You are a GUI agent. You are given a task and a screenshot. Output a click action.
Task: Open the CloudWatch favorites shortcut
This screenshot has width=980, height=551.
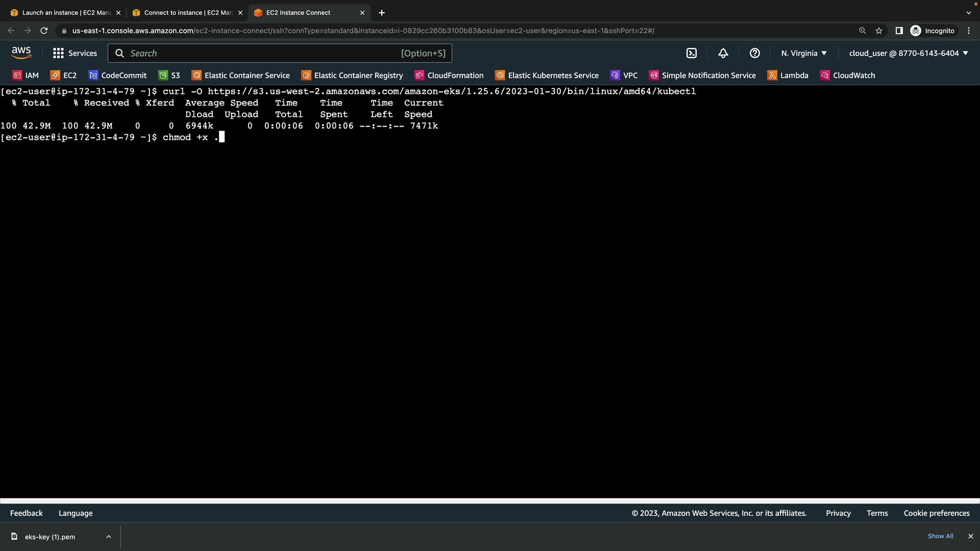[847, 76]
